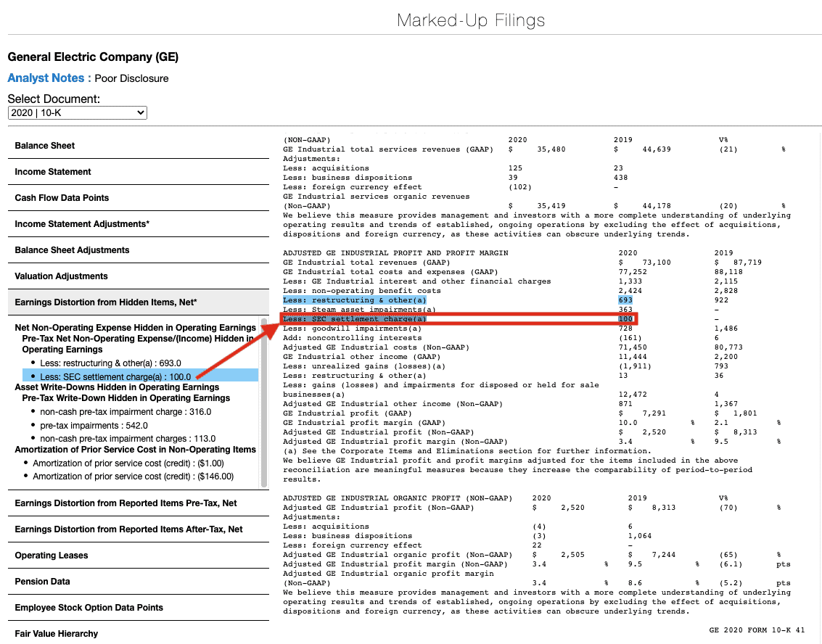The height and width of the screenshot is (644, 822).
Task: Click 'GE Industrial profit margin (GAAP)' line
Action: (x=363, y=423)
